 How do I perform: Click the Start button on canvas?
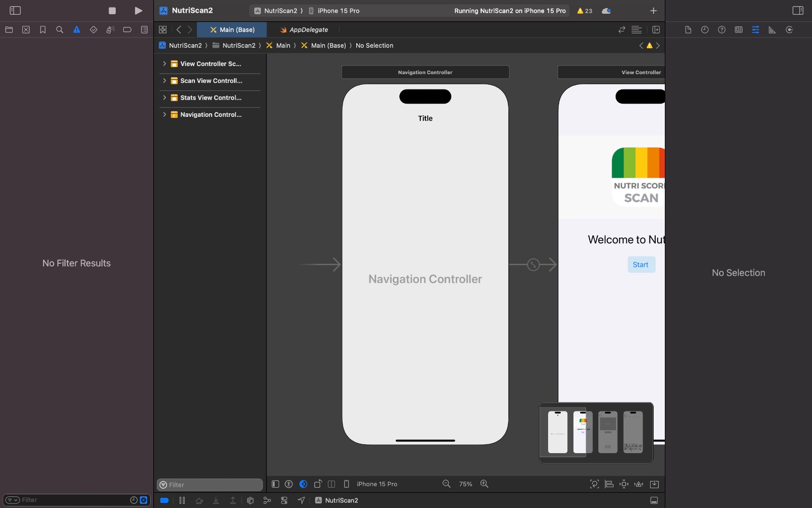640,265
